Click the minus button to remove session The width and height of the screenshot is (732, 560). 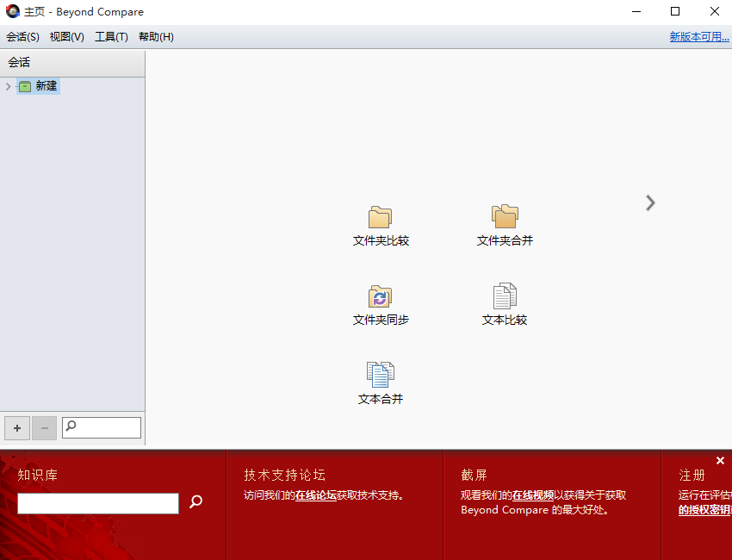[x=45, y=428]
